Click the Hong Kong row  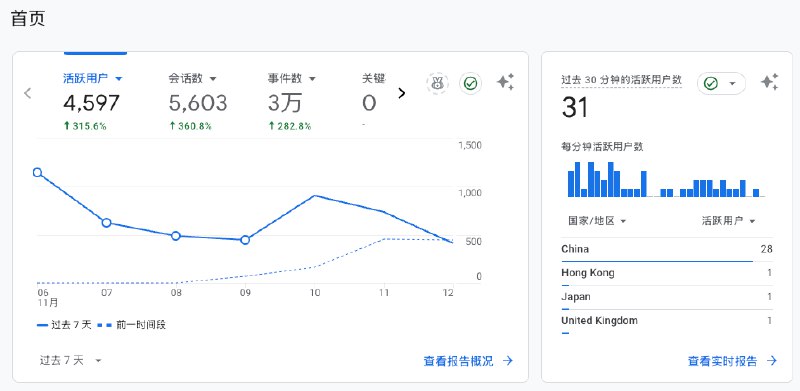(667, 274)
